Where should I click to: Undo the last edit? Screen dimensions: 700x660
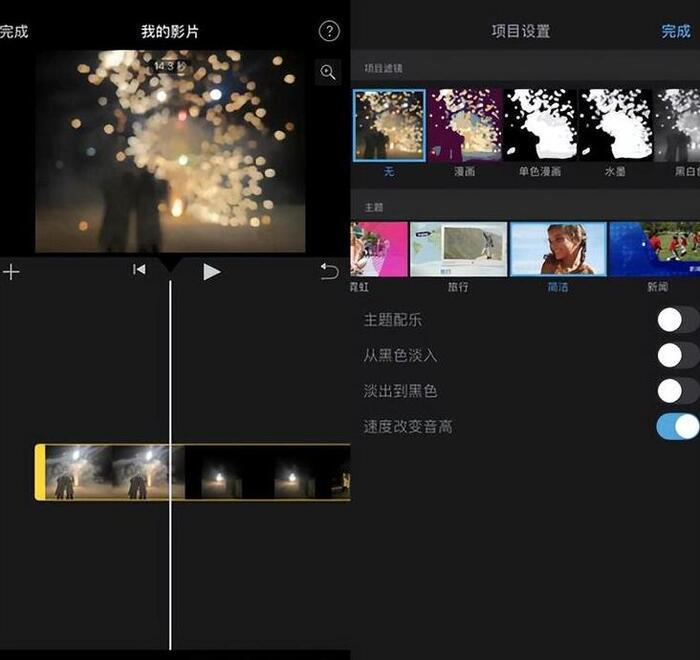point(329,271)
